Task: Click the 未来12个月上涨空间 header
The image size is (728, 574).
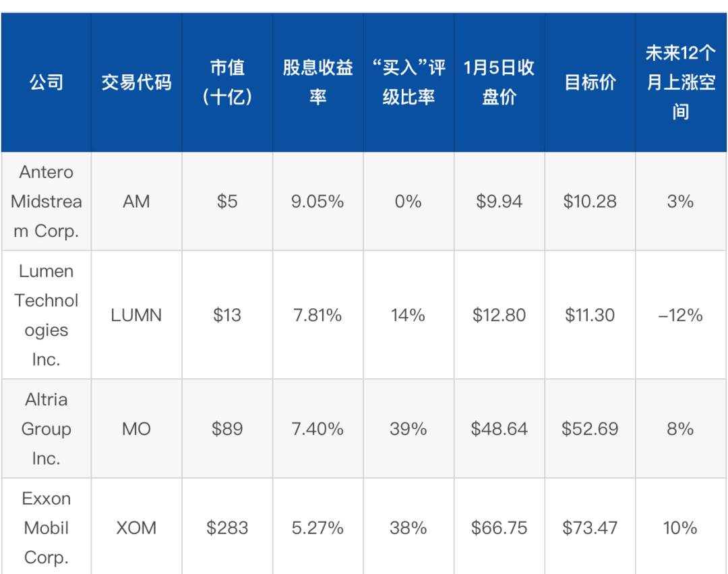Action: tap(680, 82)
